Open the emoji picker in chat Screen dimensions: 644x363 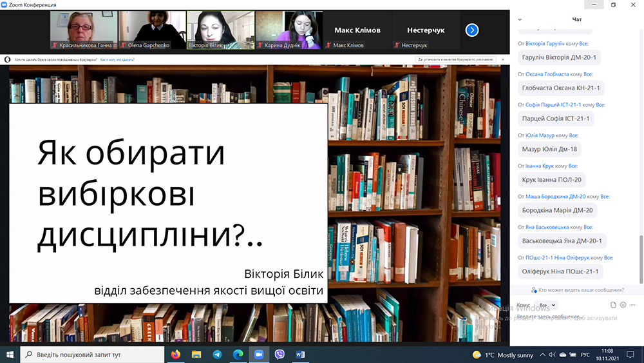point(623,305)
